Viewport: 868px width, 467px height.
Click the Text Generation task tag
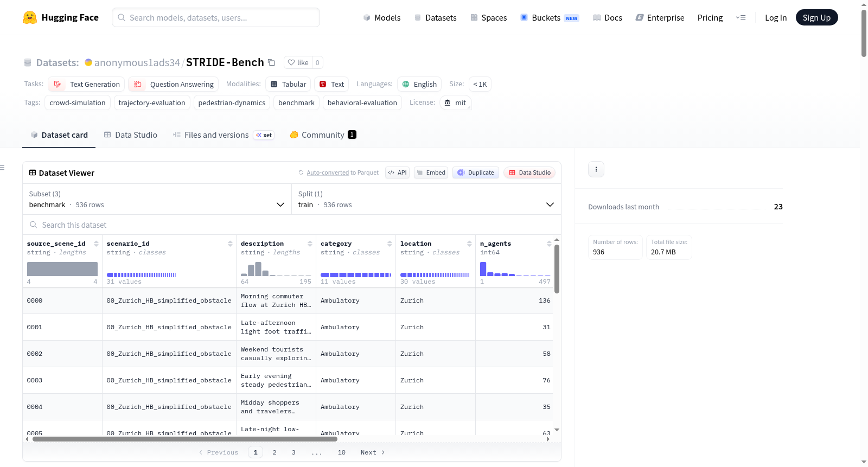[x=86, y=84]
